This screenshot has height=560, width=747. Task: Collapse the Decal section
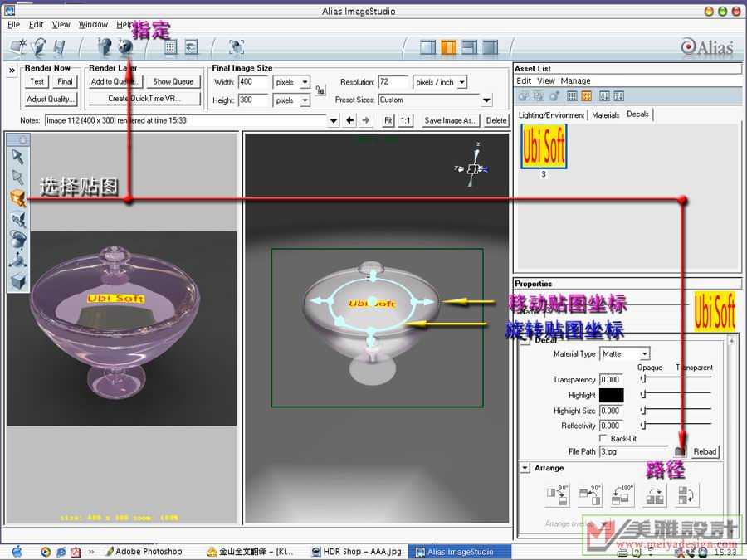[x=525, y=340]
